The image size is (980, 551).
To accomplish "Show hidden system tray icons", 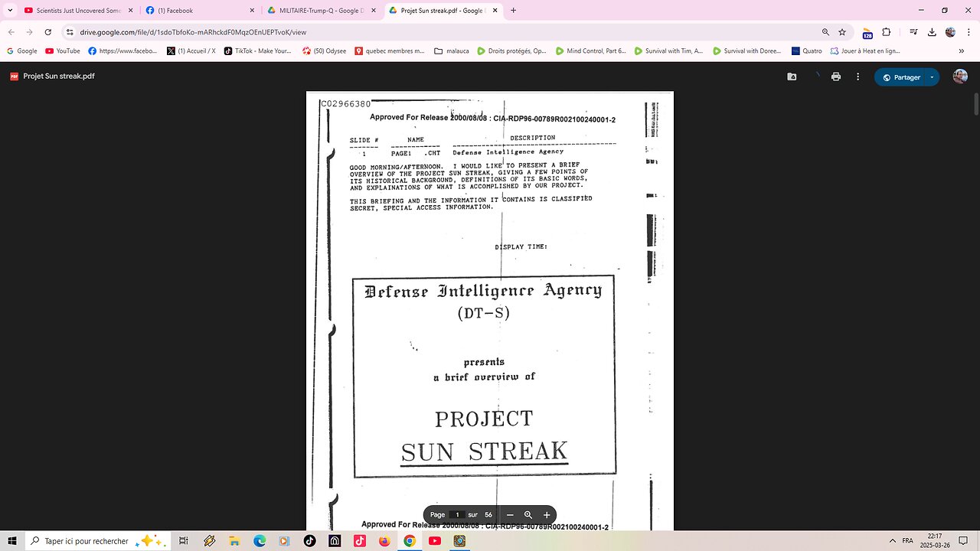I will coord(891,540).
